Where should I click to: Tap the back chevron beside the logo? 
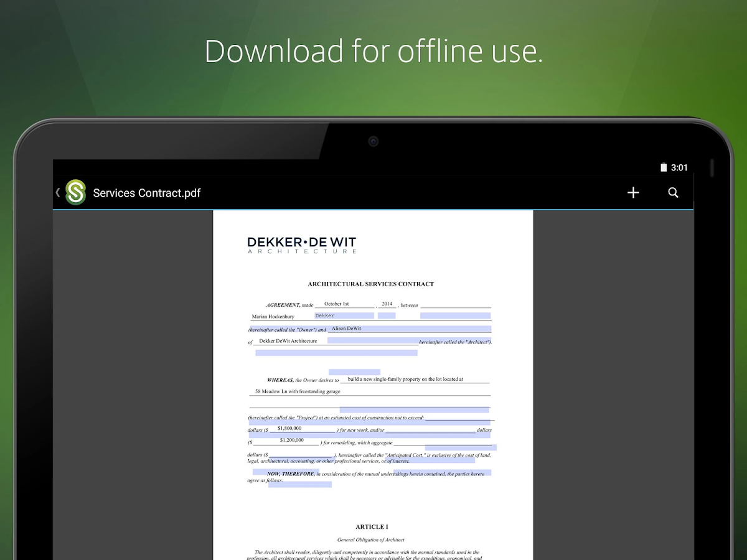(58, 192)
